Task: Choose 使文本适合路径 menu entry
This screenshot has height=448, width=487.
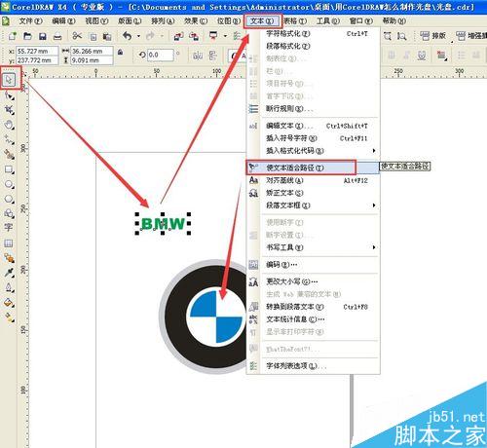Action: click(x=314, y=168)
